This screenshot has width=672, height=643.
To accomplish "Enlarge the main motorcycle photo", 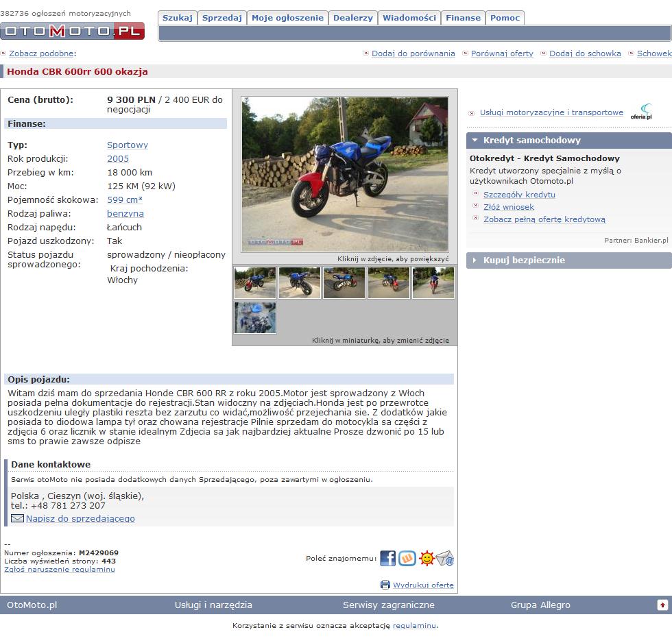I will (344, 174).
